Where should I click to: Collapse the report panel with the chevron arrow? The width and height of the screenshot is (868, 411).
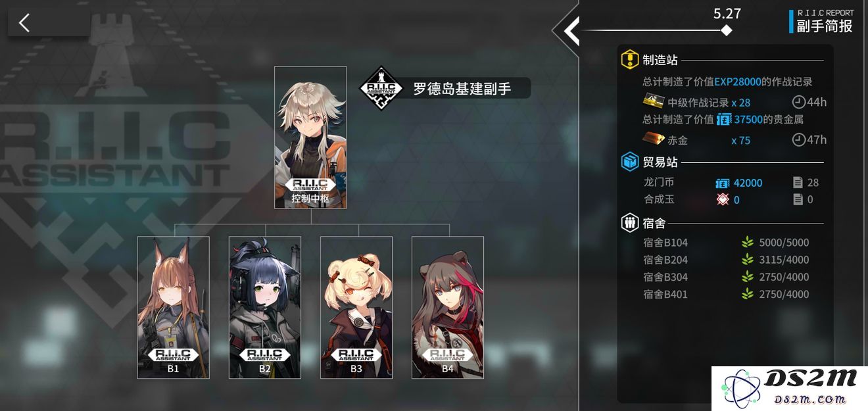[570, 30]
